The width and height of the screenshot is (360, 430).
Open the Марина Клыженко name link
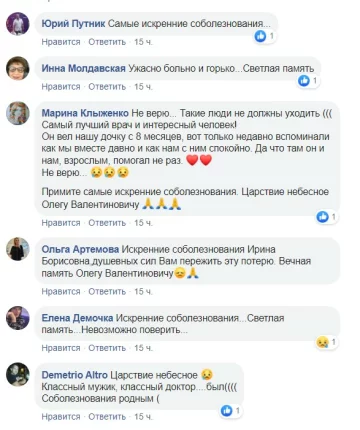tap(85, 113)
